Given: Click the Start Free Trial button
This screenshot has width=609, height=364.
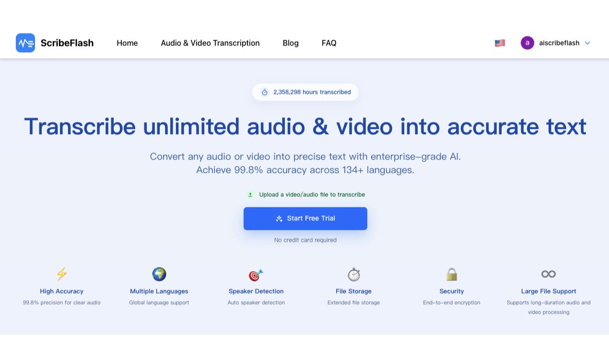Looking at the screenshot, I should pyautogui.click(x=305, y=218).
